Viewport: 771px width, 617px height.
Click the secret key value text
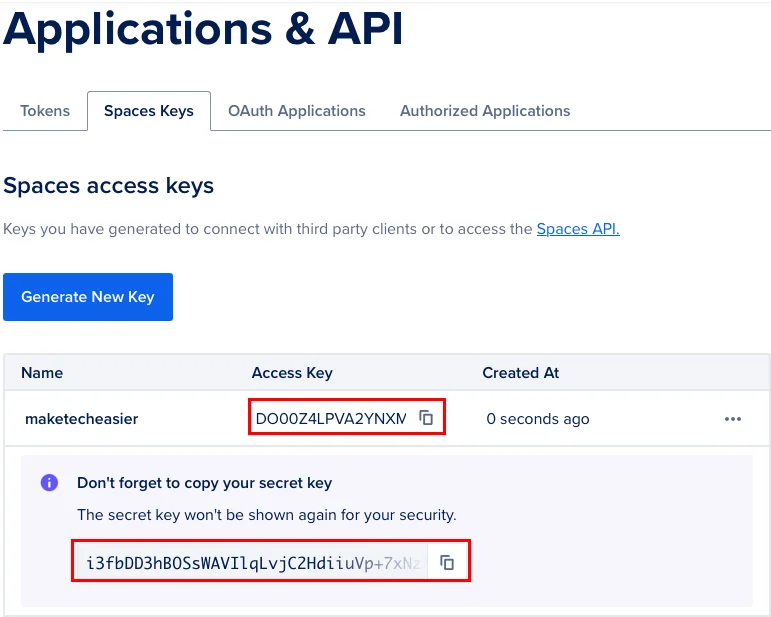(x=255, y=563)
